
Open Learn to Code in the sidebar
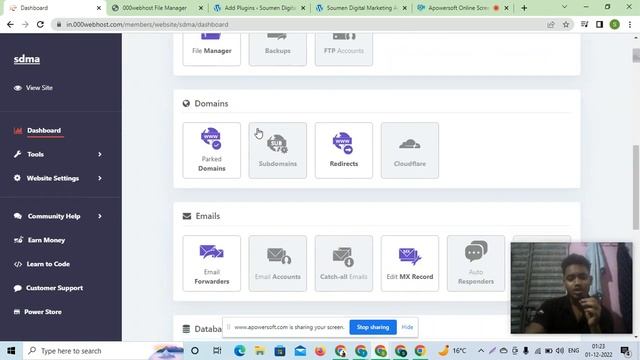click(42, 264)
